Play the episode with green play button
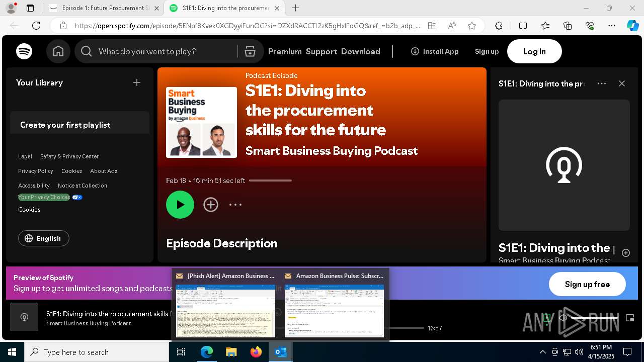This screenshot has height=362, width=644. (180, 205)
